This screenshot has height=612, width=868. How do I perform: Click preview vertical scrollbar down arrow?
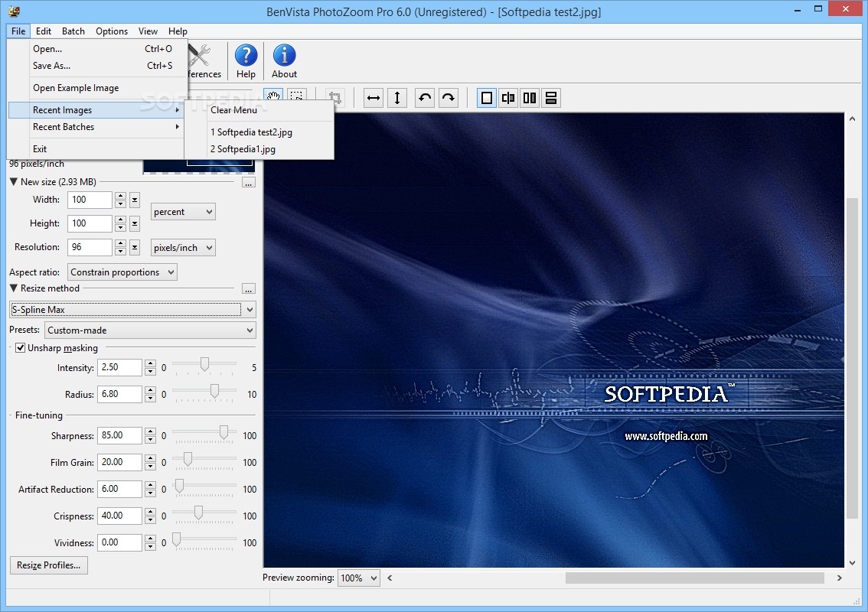pos(852,562)
